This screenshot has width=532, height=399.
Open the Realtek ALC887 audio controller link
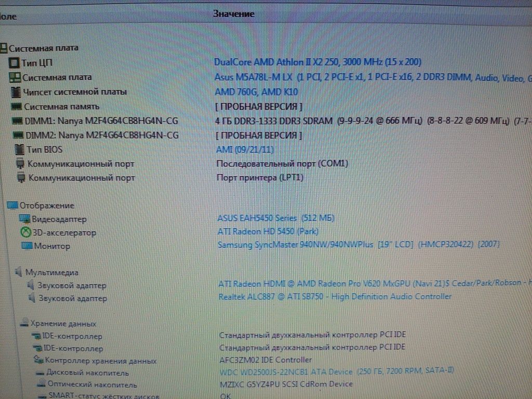(335, 297)
